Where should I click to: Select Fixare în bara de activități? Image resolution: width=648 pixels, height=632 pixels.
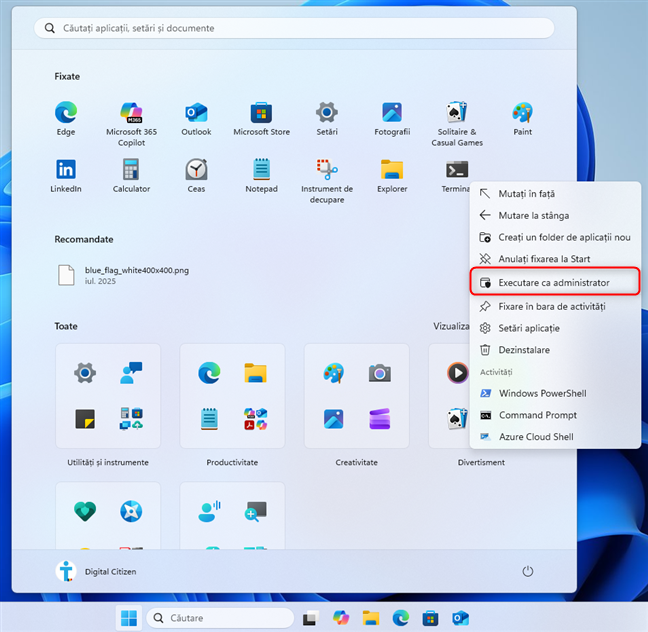[x=555, y=306]
